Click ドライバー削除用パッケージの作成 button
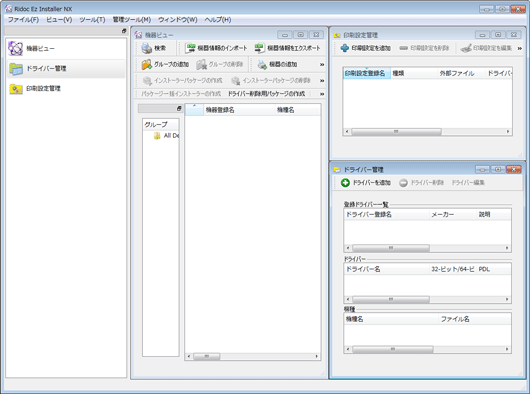This screenshot has width=530, height=394. coord(266,94)
